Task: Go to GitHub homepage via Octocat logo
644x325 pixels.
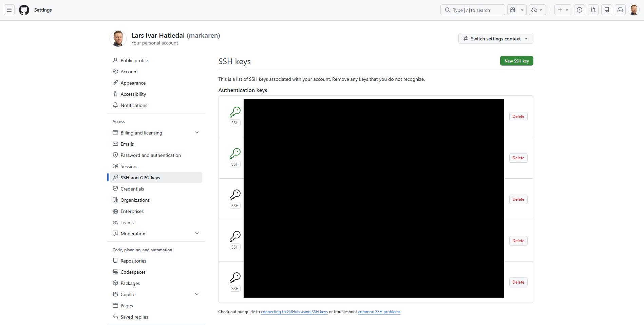Action: (x=24, y=10)
